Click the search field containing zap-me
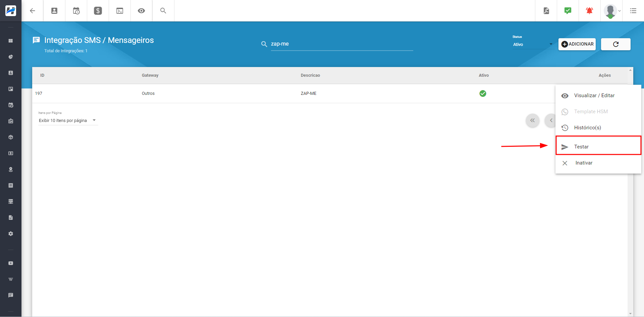 342,44
